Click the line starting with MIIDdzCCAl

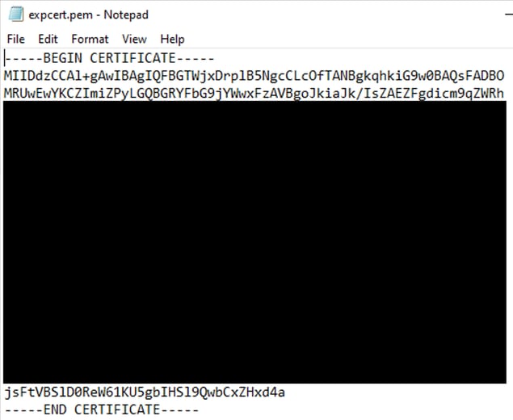click(x=254, y=76)
